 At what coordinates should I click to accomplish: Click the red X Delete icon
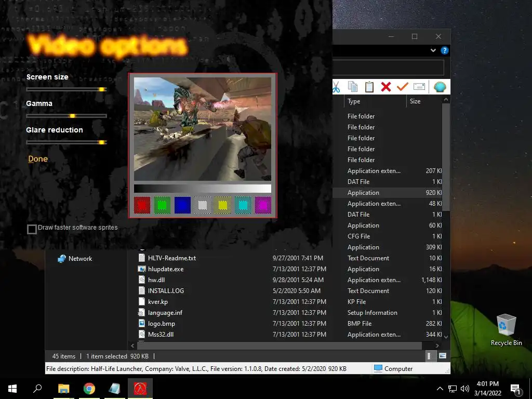[x=386, y=87]
